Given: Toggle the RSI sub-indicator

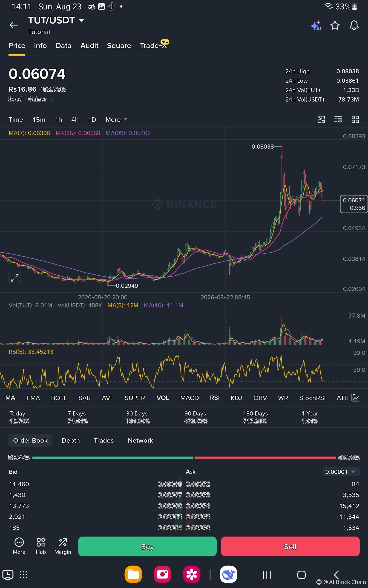Looking at the screenshot, I should point(215,398).
